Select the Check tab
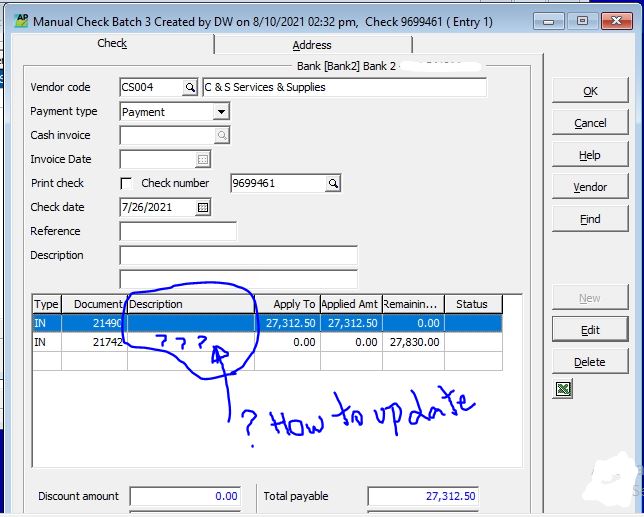This screenshot has width=644, height=517. click(x=111, y=44)
